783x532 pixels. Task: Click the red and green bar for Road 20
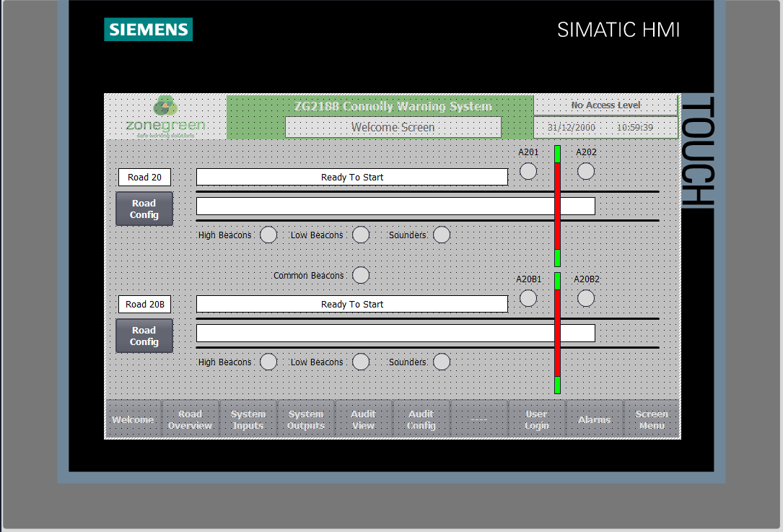pyautogui.click(x=557, y=206)
